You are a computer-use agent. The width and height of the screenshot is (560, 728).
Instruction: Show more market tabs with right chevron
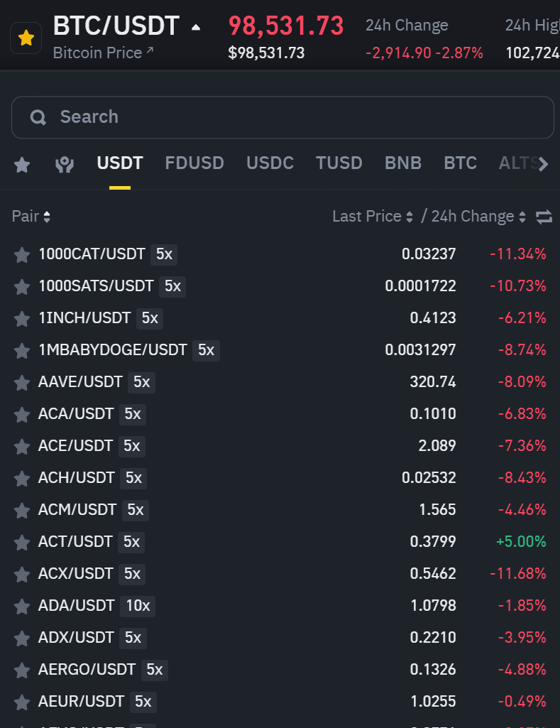(543, 164)
